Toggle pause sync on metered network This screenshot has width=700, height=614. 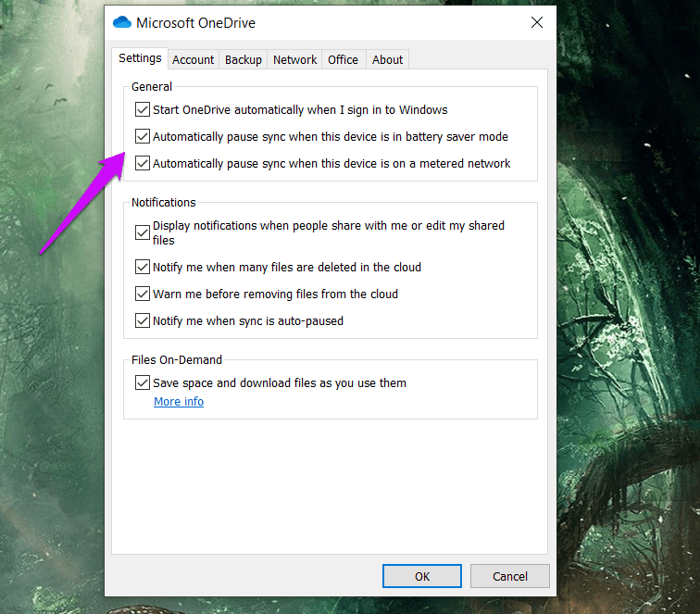point(143,163)
